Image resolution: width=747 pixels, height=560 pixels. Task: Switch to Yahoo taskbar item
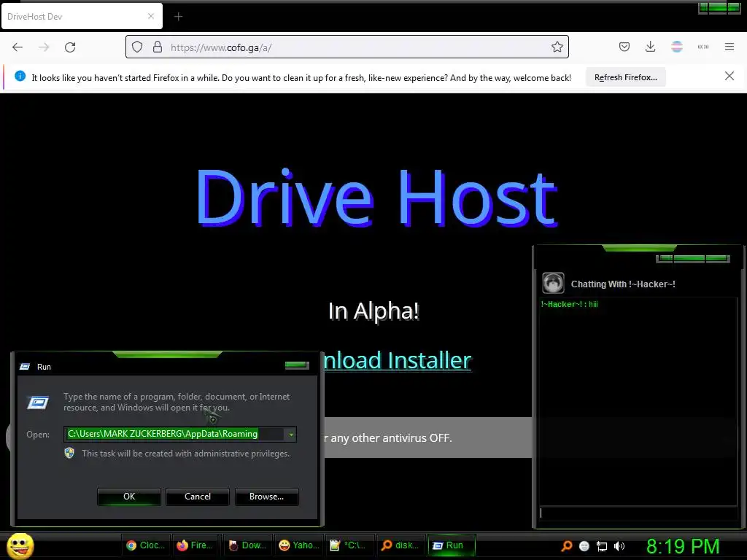tap(298, 545)
